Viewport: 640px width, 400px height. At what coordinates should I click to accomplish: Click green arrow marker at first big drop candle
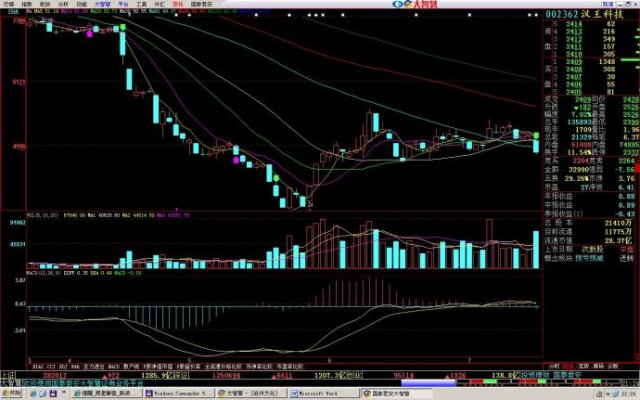pos(122,27)
